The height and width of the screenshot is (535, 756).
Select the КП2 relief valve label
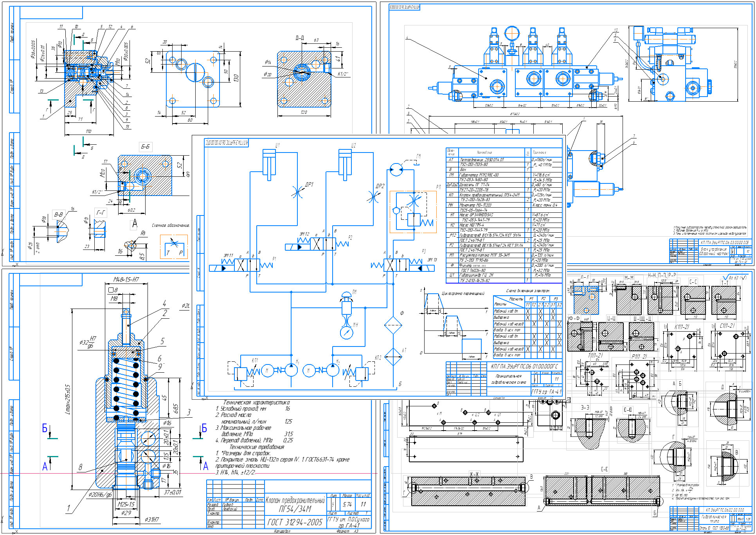pyautogui.click(x=378, y=357)
